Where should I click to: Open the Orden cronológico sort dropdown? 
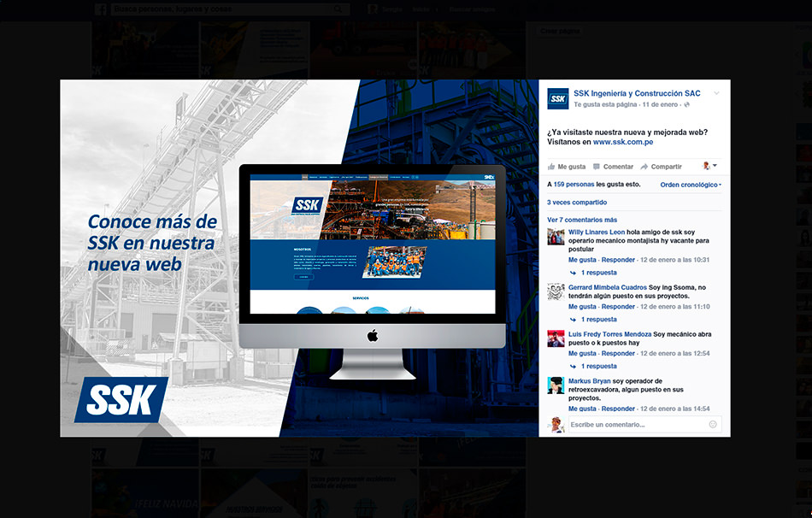[x=691, y=185]
